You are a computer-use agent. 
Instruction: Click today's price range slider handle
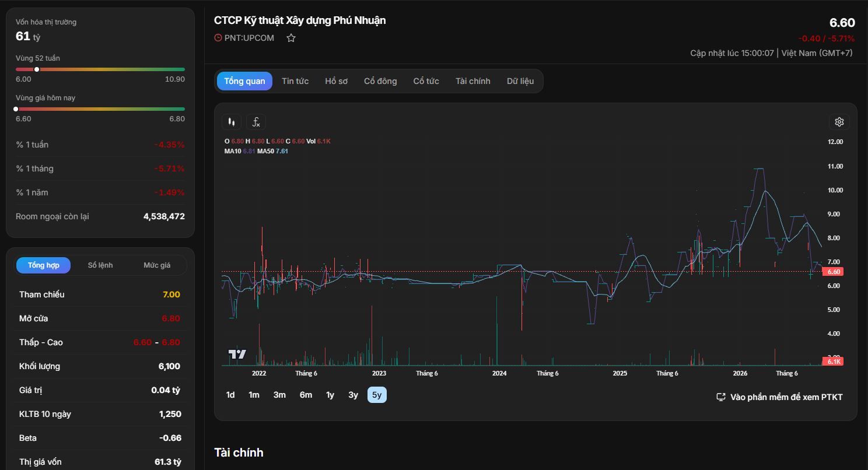click(16, 109)
